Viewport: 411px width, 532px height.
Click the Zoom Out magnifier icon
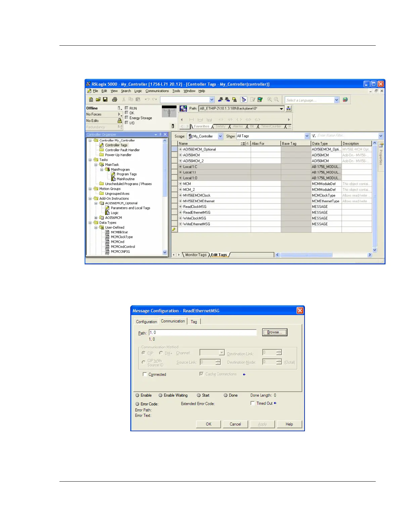[x=276, y=100]
